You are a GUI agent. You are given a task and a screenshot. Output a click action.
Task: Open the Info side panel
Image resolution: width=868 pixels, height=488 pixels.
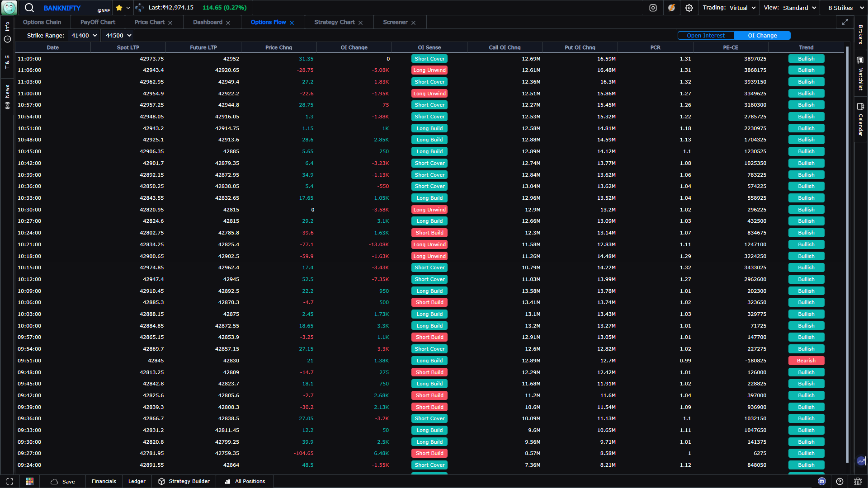point(7,32)
